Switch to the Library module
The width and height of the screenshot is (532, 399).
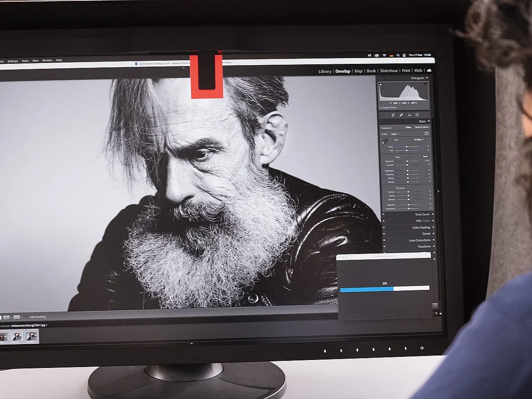pyautogui.click(x=325, y=71)
